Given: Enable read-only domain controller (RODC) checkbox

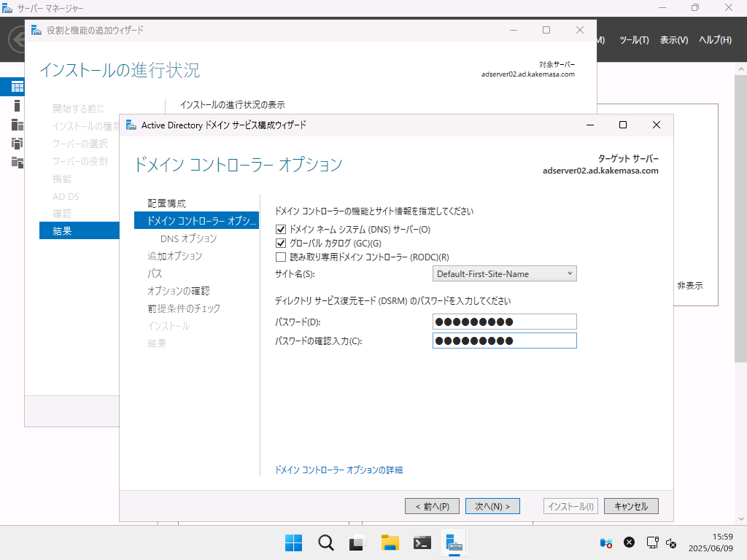Looking at the screenshot, I should tap(281, 257).
